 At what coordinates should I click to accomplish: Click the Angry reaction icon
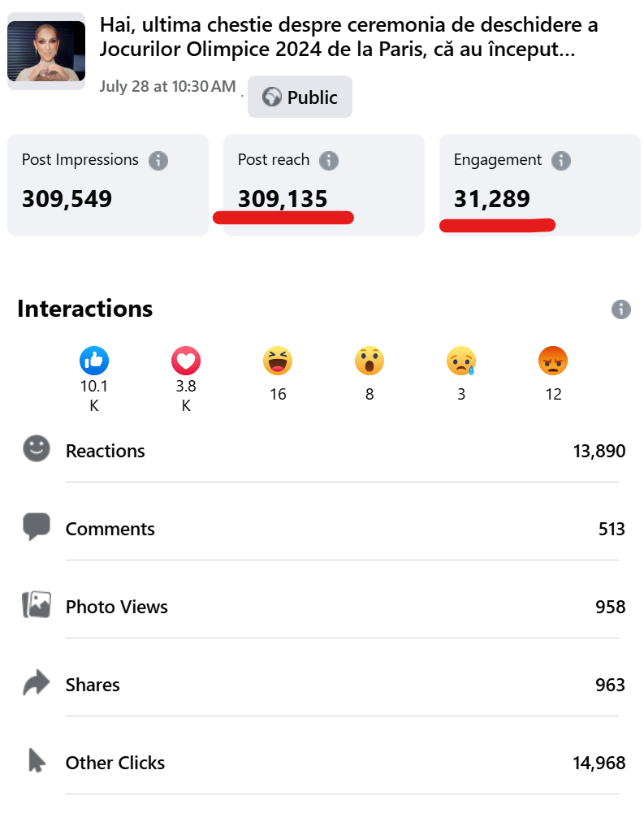(x=553, y=360)
